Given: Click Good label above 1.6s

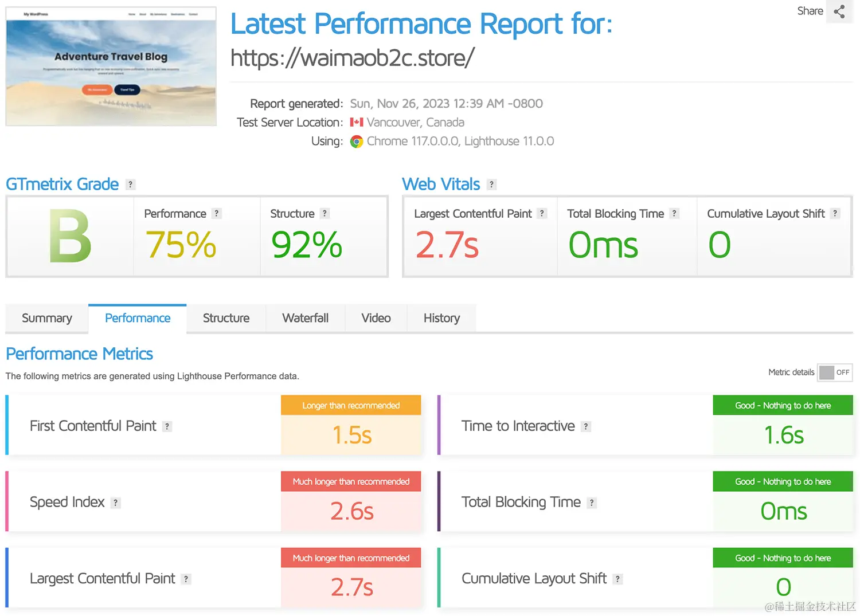Looking at the screenshot, I should tap(783, 405).
